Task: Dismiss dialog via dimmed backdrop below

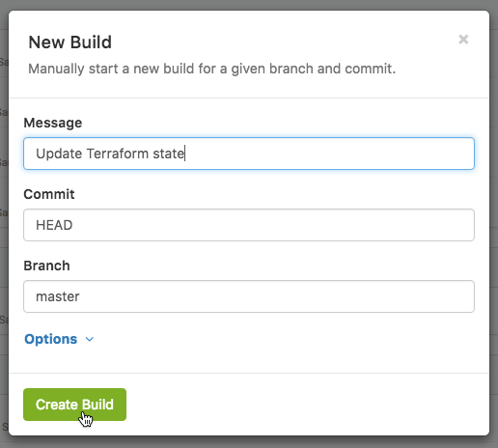Action: tap(249, 442)
